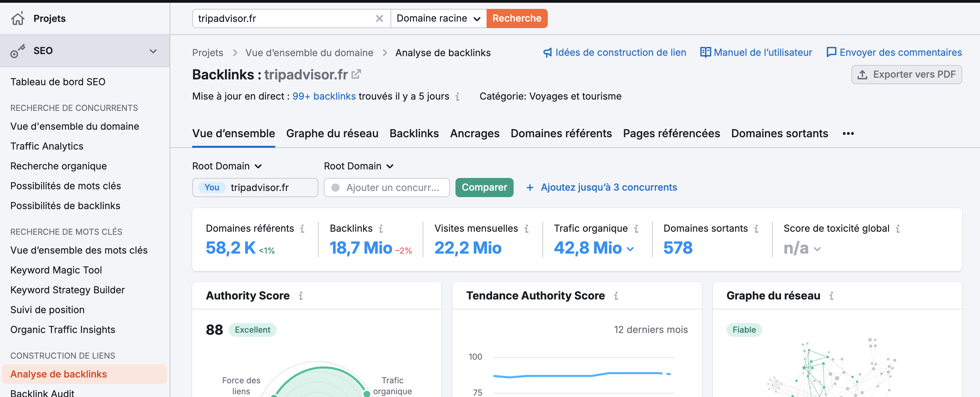
Task: Click info icon beside Authority Score heading
Action: point(301,296)
